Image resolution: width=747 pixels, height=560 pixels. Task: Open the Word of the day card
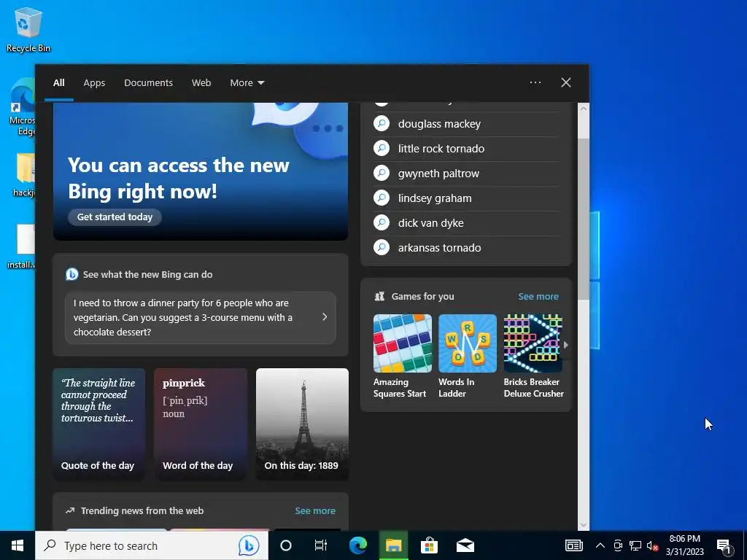click(x=201, y=424)
